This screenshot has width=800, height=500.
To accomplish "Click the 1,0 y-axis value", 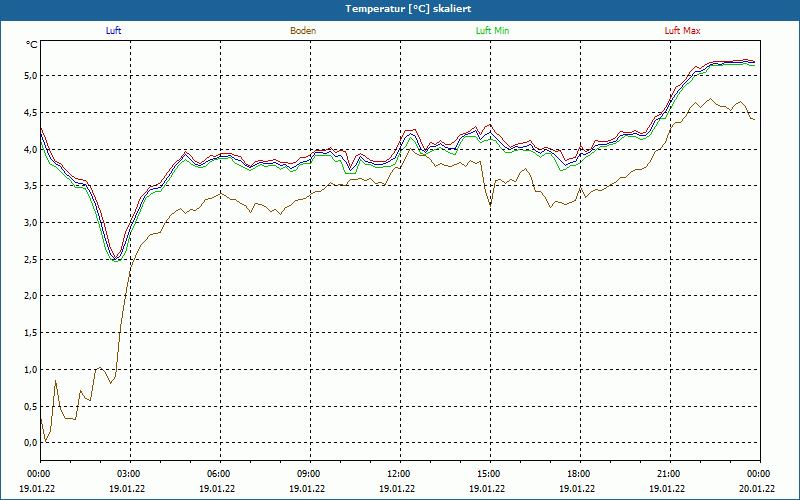I will point(31,369).
